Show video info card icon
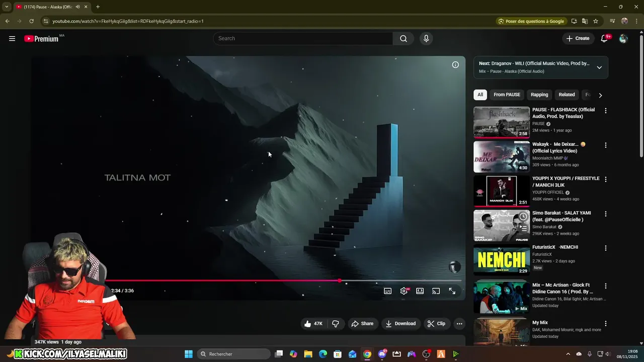644x362 pixels. (x=455, y=65)
